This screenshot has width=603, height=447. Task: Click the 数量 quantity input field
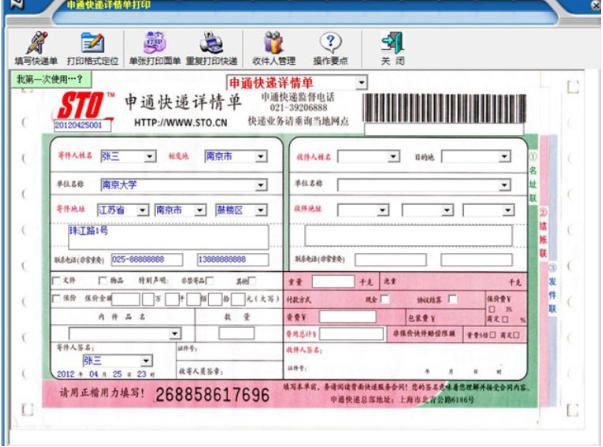pyautogui.click(x=237, y=333)
